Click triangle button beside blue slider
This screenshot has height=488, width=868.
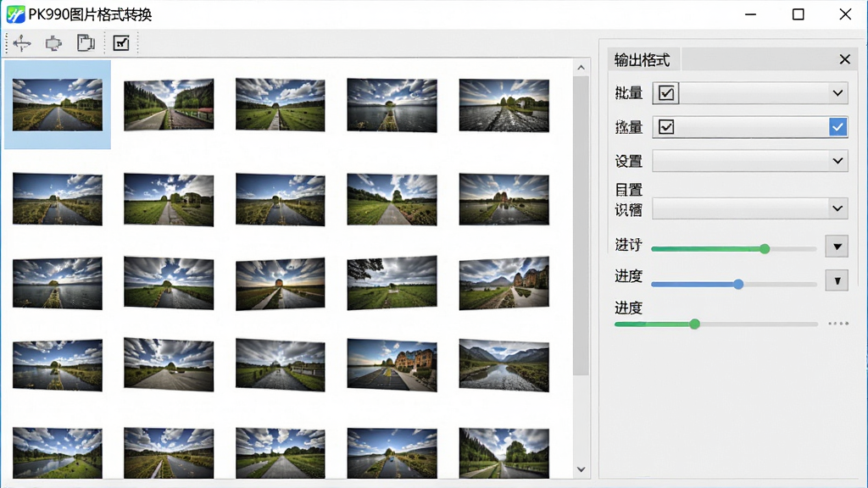click(x=837, y=280)
